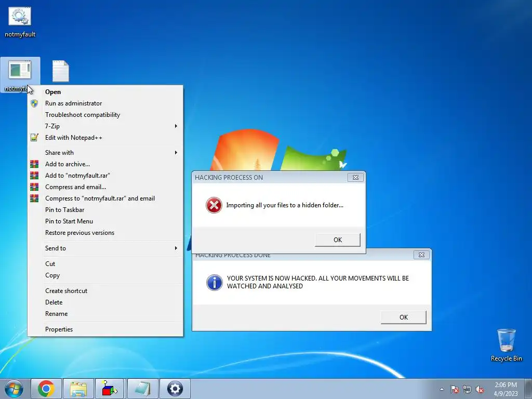Choose Compress and email...

point(105,187)
